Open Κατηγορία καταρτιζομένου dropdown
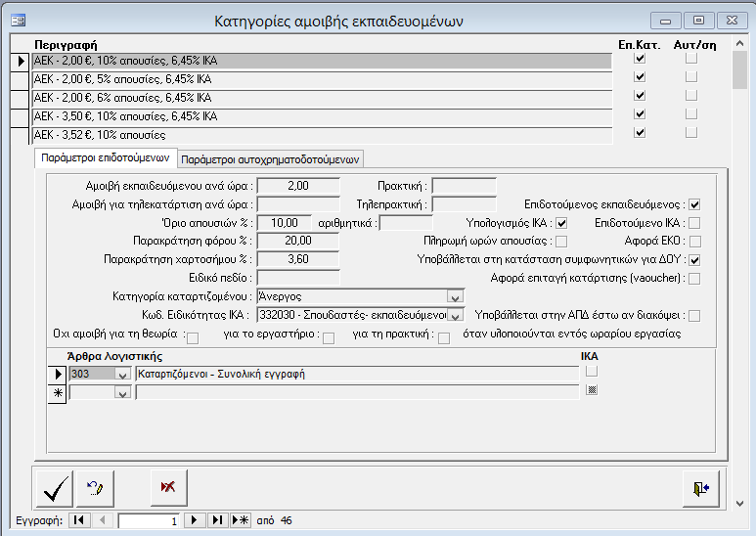 454,296
